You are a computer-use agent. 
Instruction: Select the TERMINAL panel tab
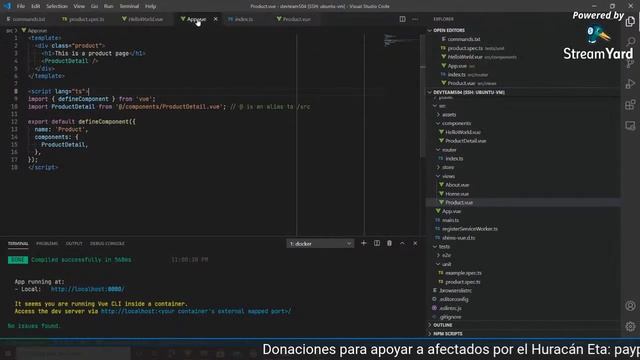coord(18,244)
